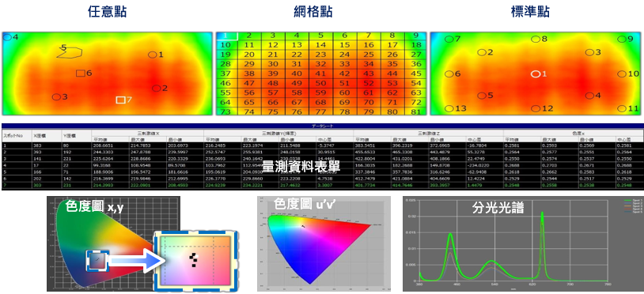The image size is (644, 294).
Task: Select spot 8 on standard-point map
Action: pyautogui.click(x=536, y=39)
